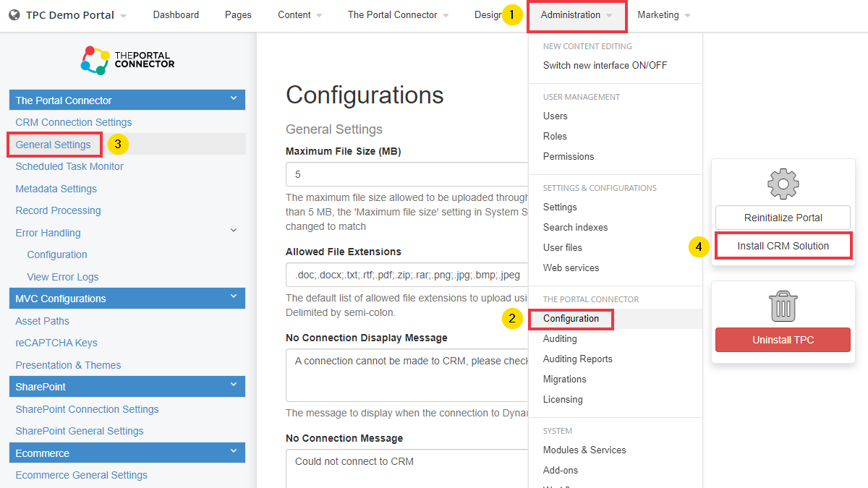This screenshot has height=488, width=868.
Task: Open SharePoint Connection Settings
Action: click(87, 409)
